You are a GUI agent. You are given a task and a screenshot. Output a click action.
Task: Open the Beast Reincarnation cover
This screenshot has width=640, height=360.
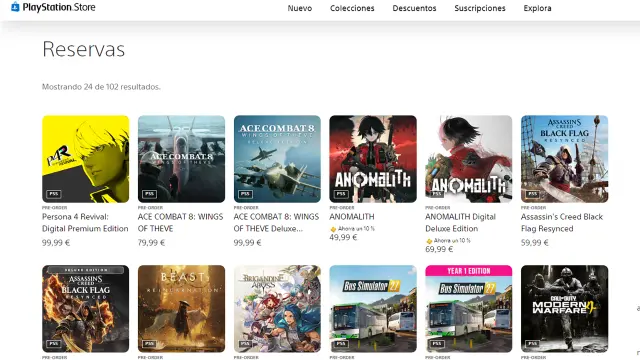click(181, 309)
